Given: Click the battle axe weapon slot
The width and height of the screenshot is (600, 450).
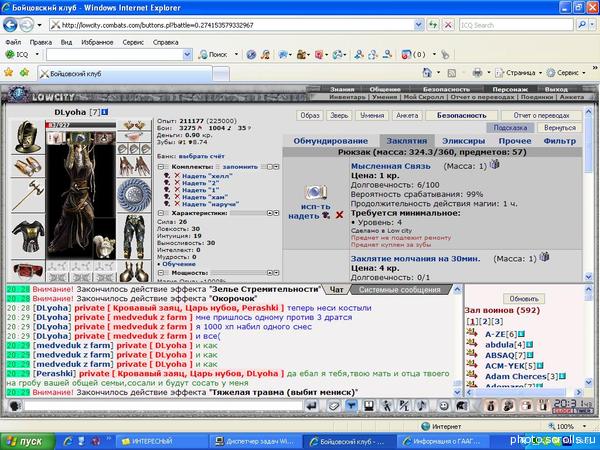Looking at the screenshot, I should [28, 196].
